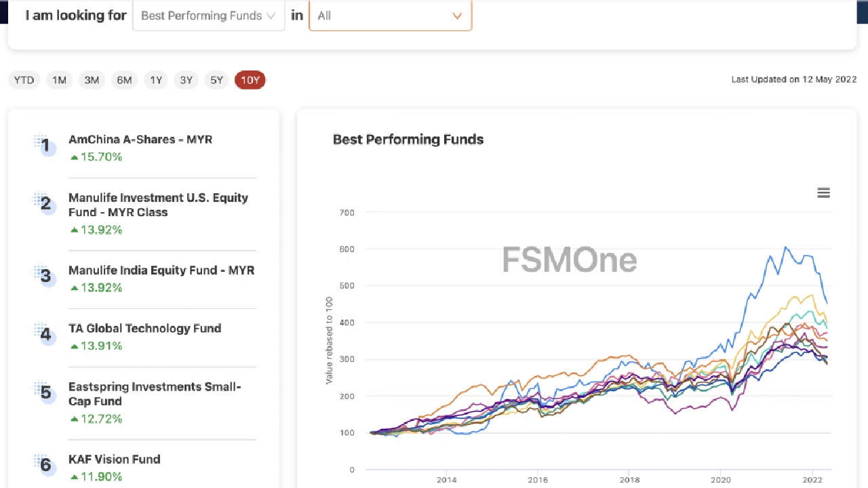Screen dimensions: 868x488
Task: Click the rank 2 badge icon
Action: [45, 203]
